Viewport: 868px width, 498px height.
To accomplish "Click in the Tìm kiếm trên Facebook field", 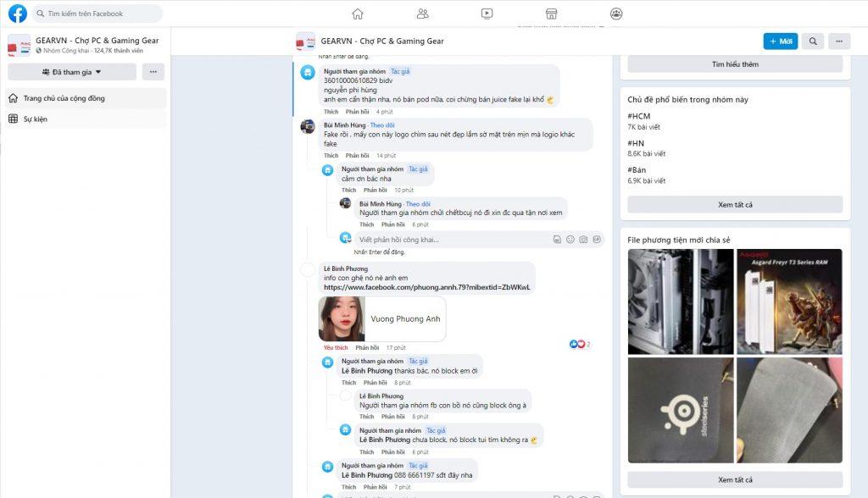I will 97,14.
